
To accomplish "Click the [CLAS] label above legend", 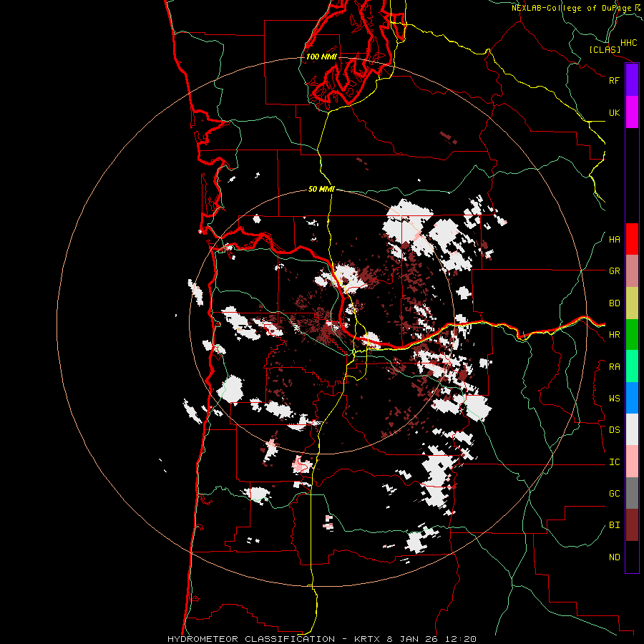I will point(605,49).
